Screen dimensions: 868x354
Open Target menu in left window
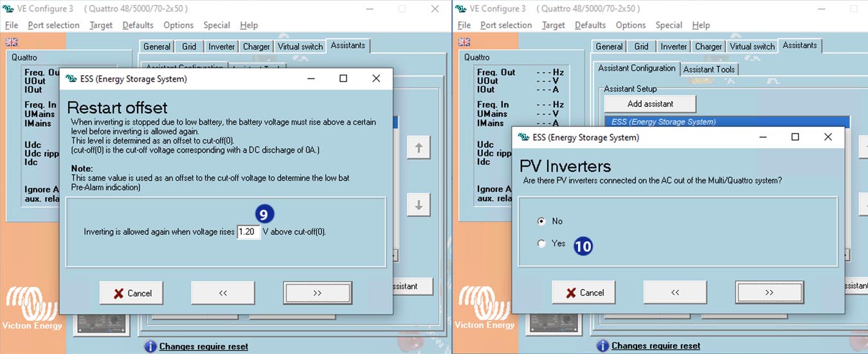101,25
